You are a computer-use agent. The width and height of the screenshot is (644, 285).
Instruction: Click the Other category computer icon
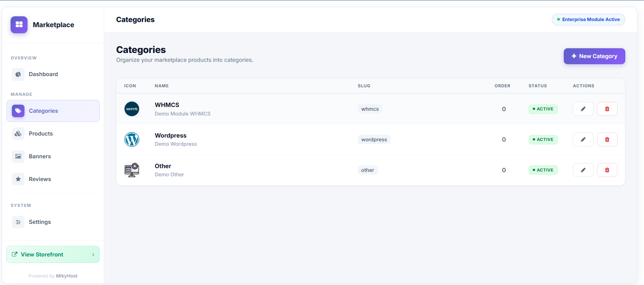coord(132,170)
